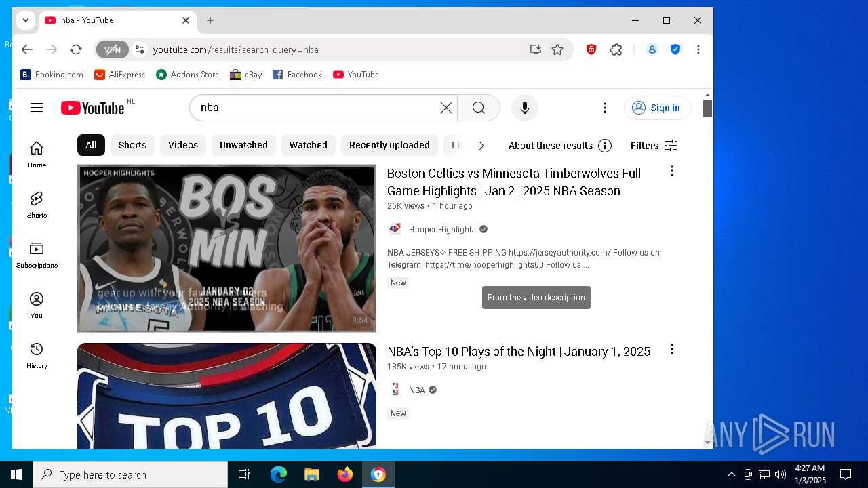This screenshot has width=868, height=488.
Task: Close the nba - YouTube tab
Action: click(x=186, y=20)
